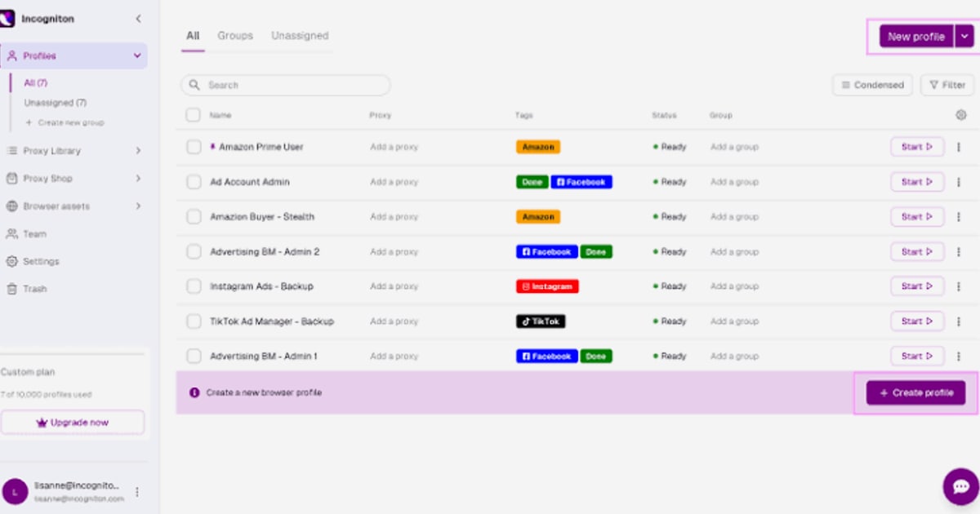Tick the checkbox for TikTok Ad Manager - Backup
This screenshot has height=514, width=980.
(194, 321)
